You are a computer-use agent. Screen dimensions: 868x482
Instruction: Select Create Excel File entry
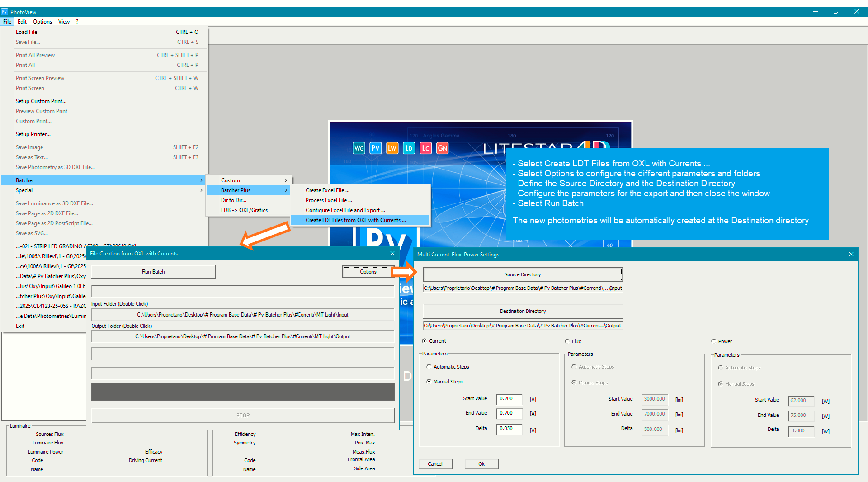360,190
